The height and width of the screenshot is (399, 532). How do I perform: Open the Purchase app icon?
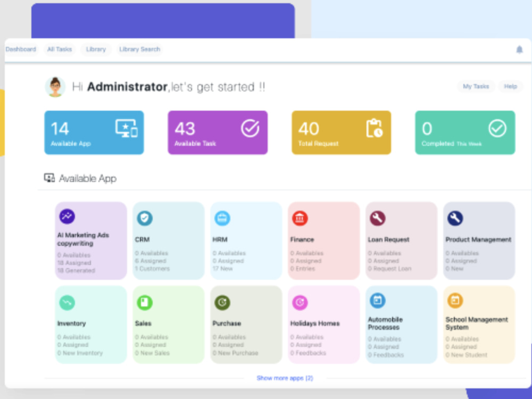(x=222, y=302)
